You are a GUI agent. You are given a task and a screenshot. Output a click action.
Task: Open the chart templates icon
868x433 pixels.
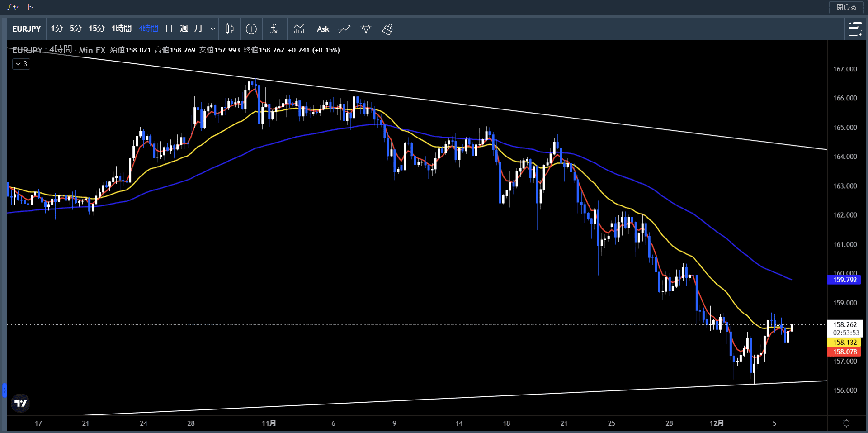[299, 29]
